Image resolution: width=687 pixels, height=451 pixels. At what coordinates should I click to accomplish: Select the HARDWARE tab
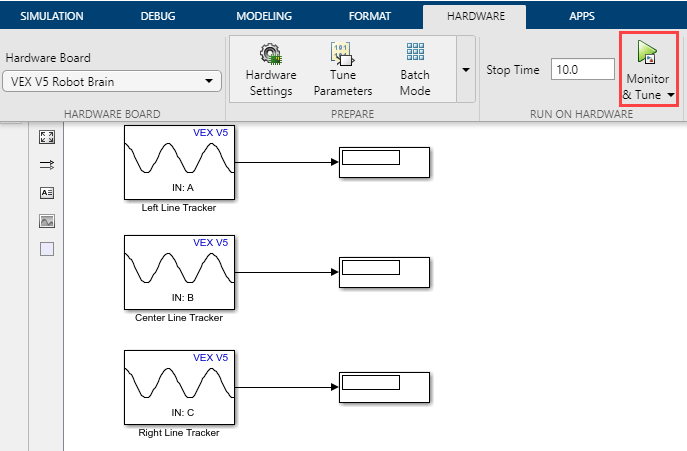[x=476, y=16]
